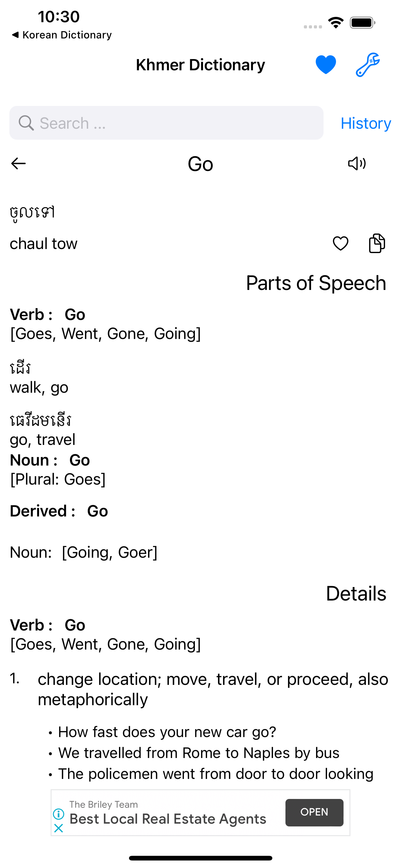401x868 pixels.
Task: Tap the Wi-Fi indicator in the status bar
Action: (335, 22)
